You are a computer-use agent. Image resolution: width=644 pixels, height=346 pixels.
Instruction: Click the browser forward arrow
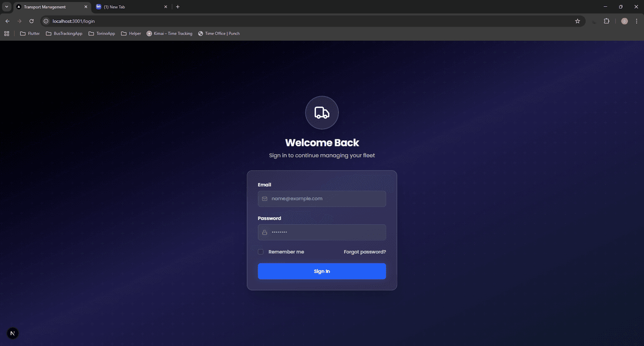[19, 21]
